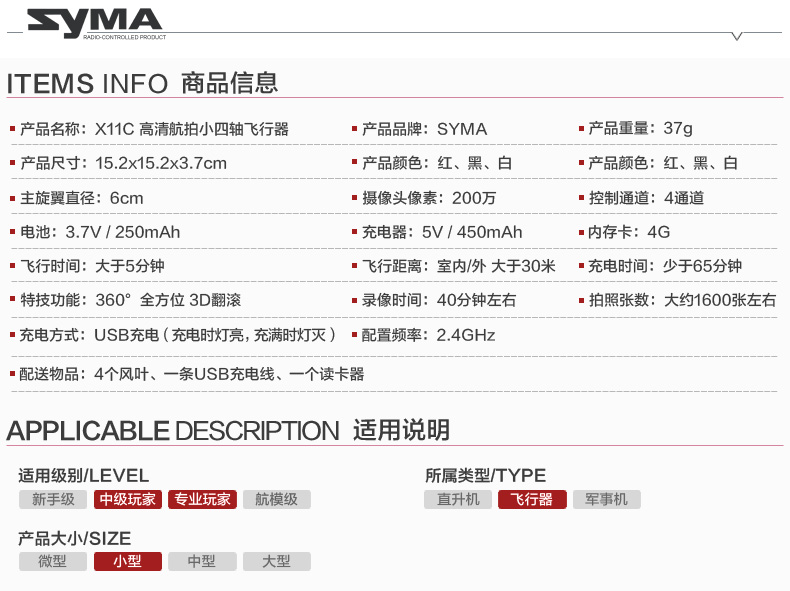This screenshot has width=790, height=591.
Task: Click the highlighted 飞行器 type tag
Action: (x=532, y=499)
